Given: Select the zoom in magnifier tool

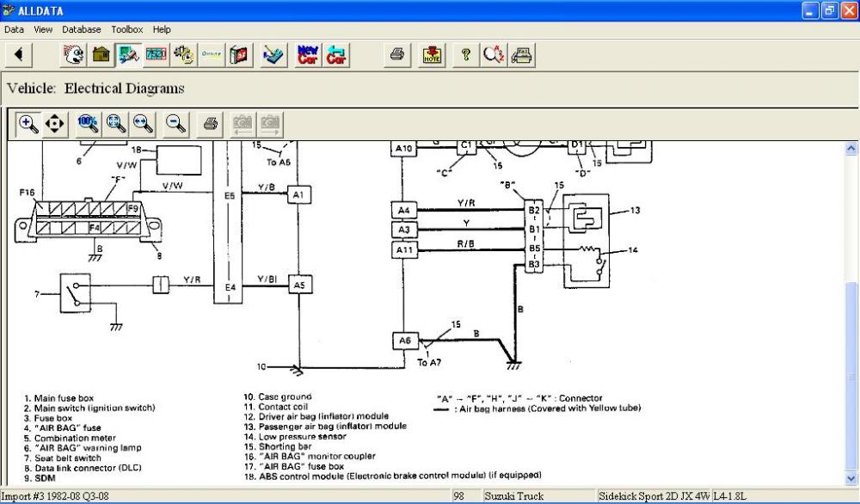Looking at the screenshot, I should point(28,124).
